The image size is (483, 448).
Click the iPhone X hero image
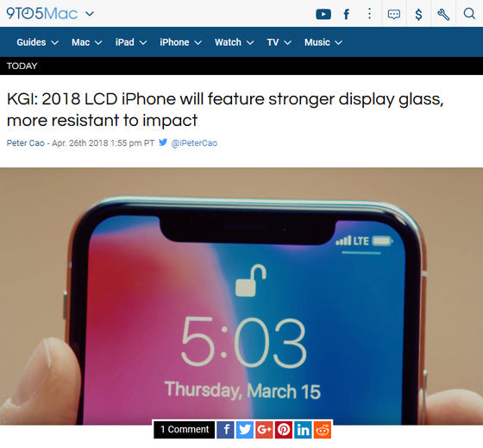click(241, 296)
